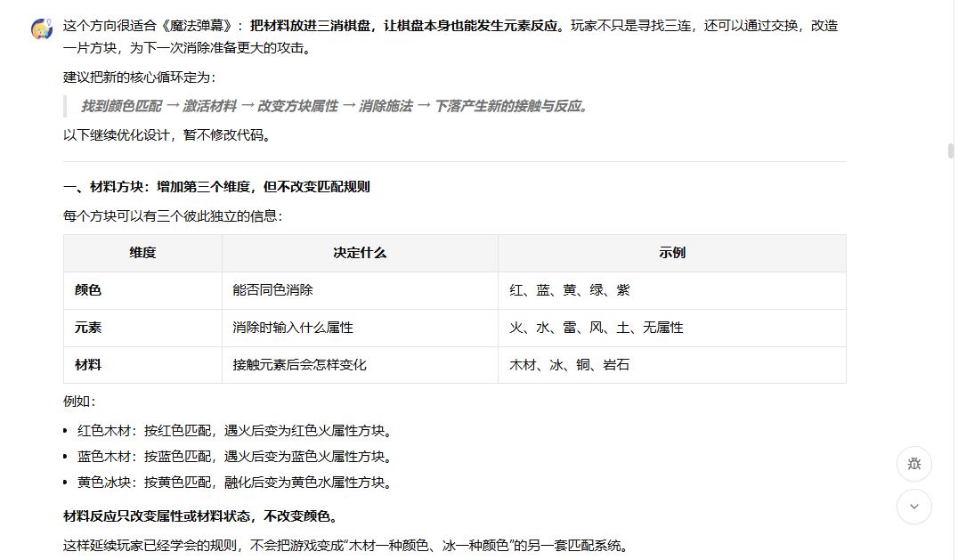Click the bullet starting '红色木材：按红色匹配'
The height and width of the screenshot is (560, 958).
235,431
